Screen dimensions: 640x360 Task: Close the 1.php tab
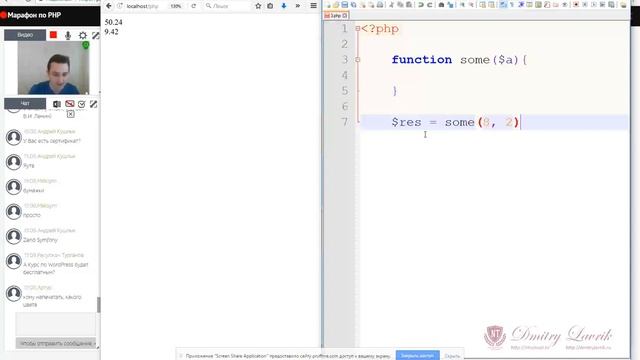click(345, 16)
